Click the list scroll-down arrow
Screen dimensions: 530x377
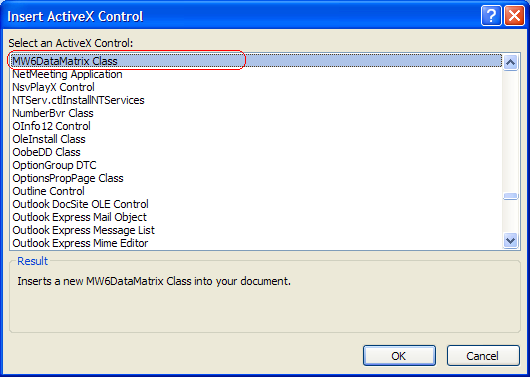pos(510,241)
